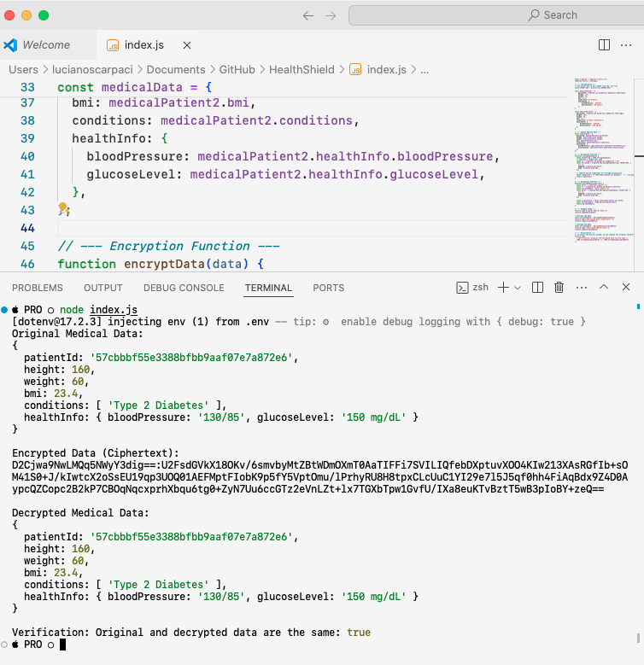
Task: Click the zsh terminal shell icon
Action: click(462, 288)
